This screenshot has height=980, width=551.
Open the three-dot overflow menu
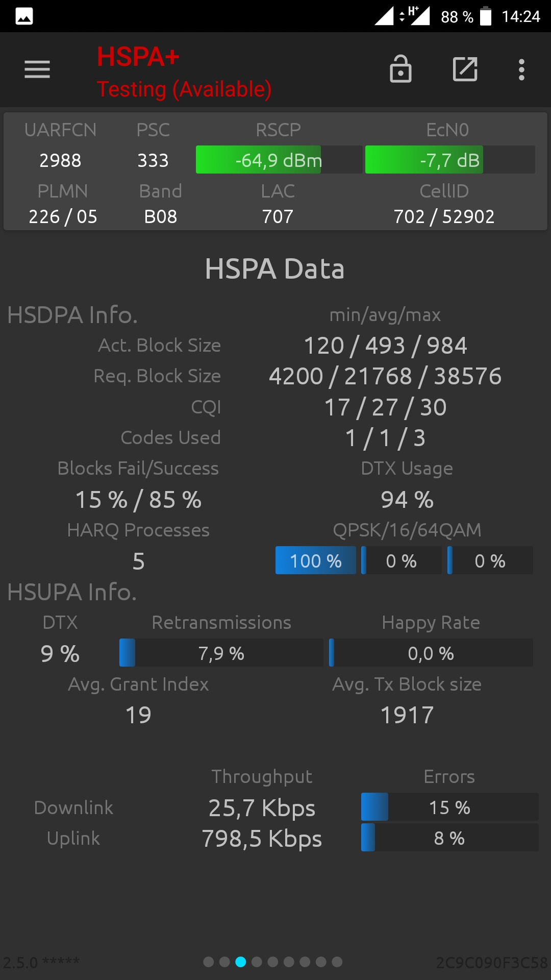[521, 69]
